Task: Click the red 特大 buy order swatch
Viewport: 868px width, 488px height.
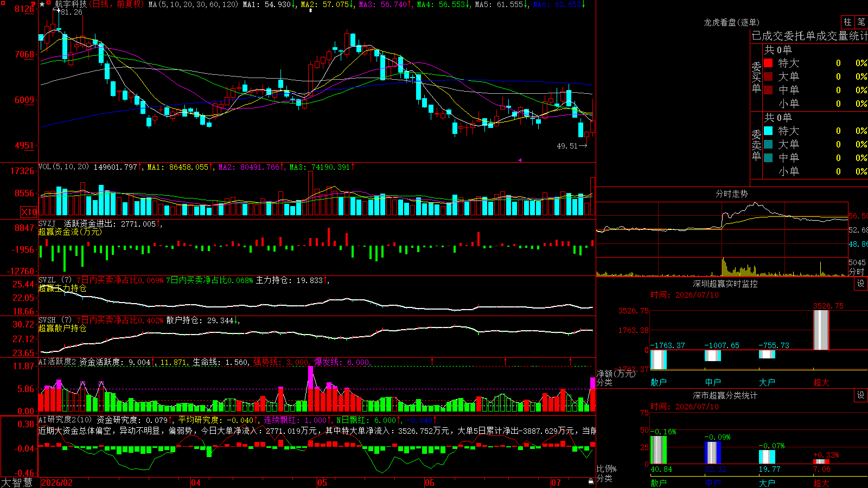Action: coord(768,63)
